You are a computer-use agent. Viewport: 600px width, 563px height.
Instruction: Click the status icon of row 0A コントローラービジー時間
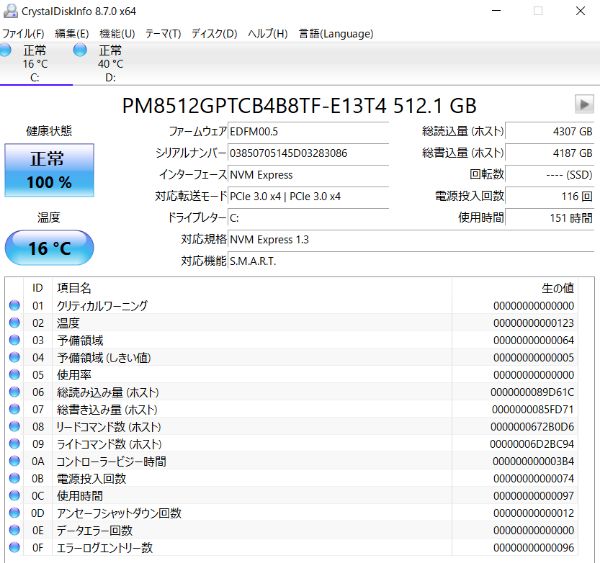point(15,461)
